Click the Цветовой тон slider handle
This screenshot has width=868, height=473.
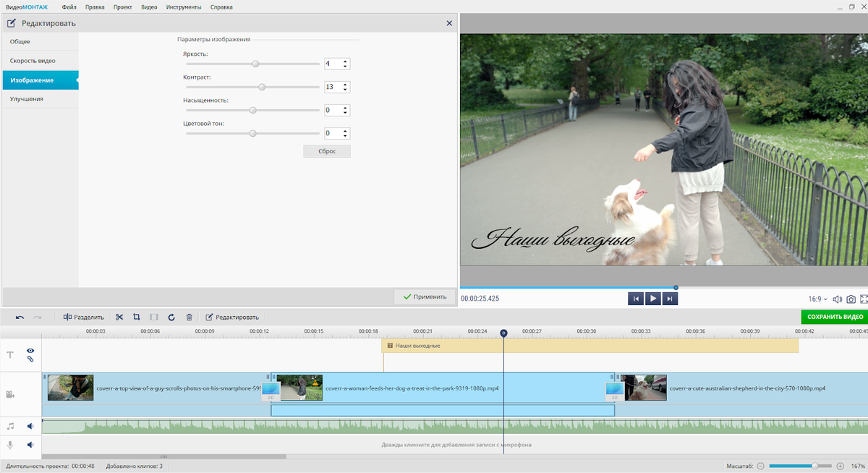tap(252, 133)
